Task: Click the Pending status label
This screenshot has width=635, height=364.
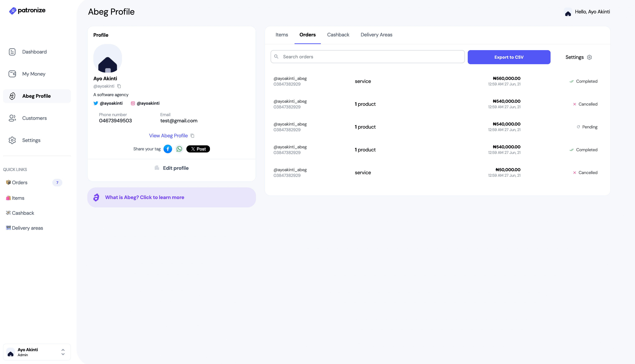Action: [590, 127]
